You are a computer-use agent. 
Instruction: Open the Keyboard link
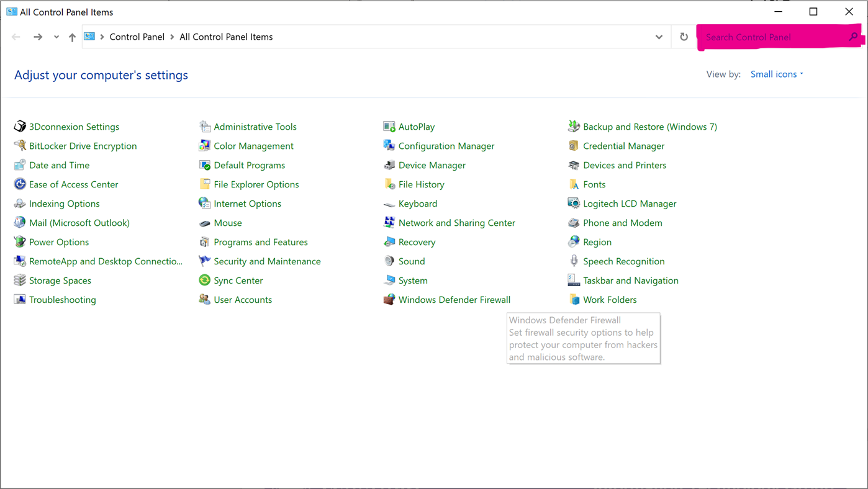click(x=418, y=204)
